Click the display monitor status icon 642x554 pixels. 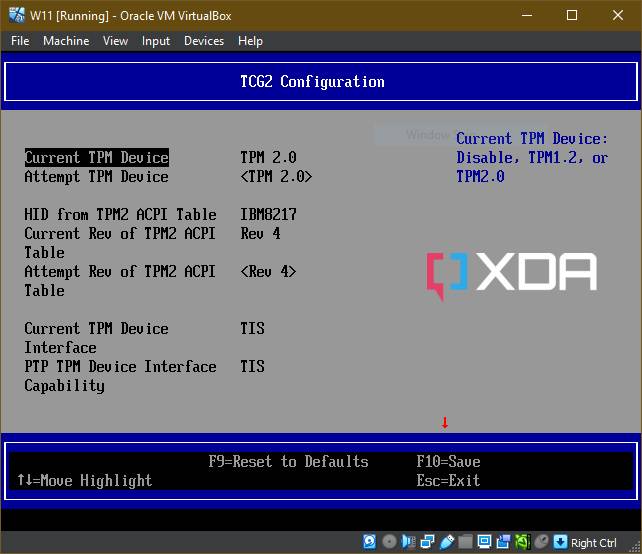(x=485, y=542)
